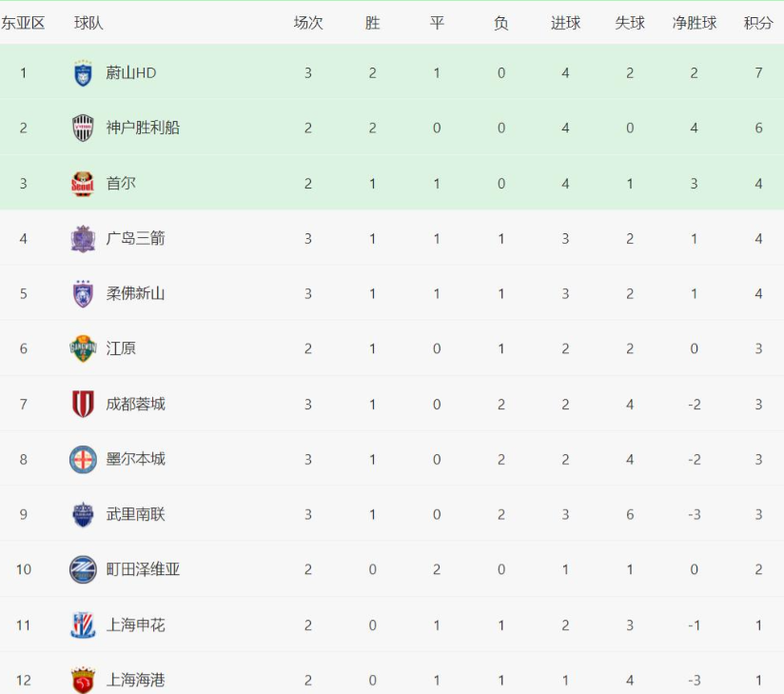
Task: Click the 蔚山HD team logo
Action: coord(84,73)
